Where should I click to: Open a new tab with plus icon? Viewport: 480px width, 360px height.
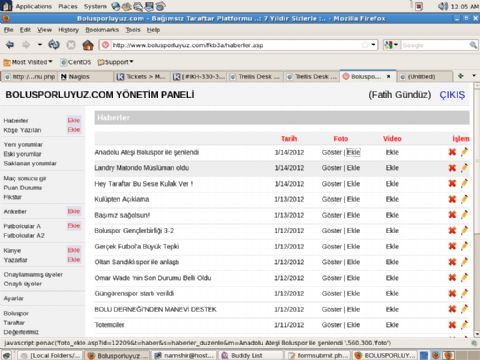461,76
